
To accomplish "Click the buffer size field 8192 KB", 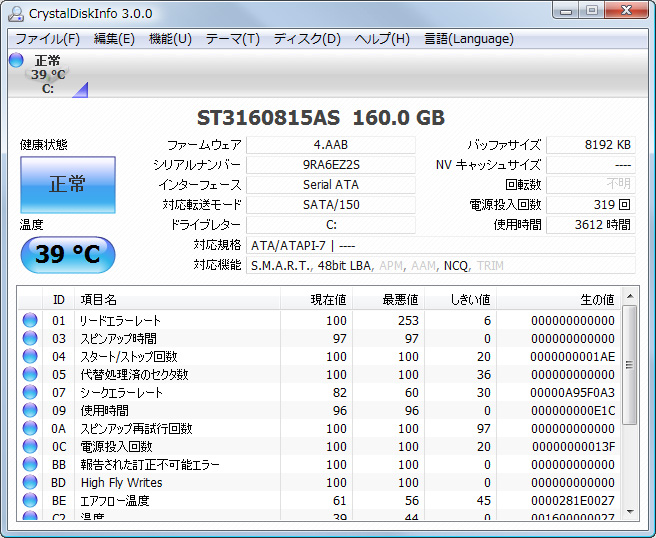I will [x=591, y=145].
